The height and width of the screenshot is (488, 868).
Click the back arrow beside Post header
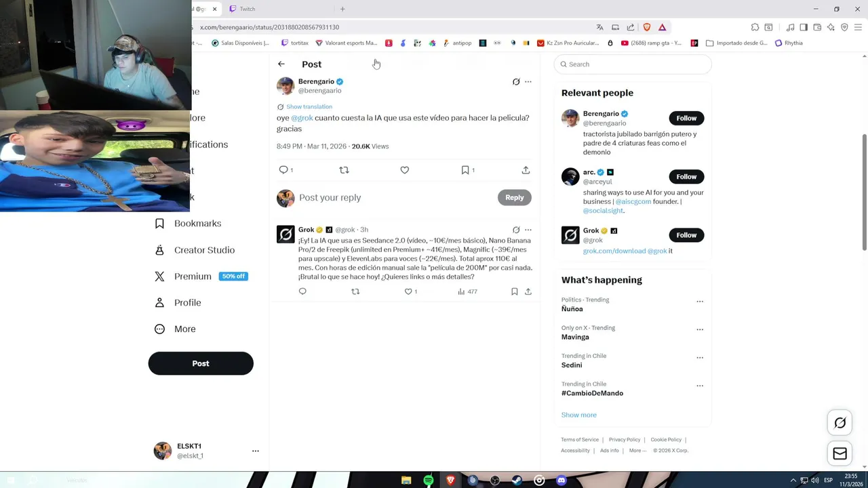point(281,64)
